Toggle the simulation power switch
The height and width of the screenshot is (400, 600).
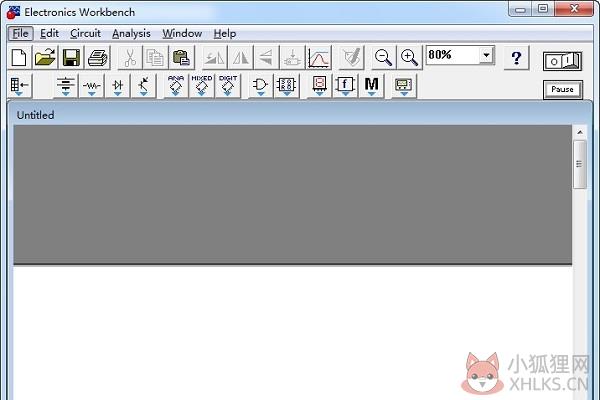(562, 61)
